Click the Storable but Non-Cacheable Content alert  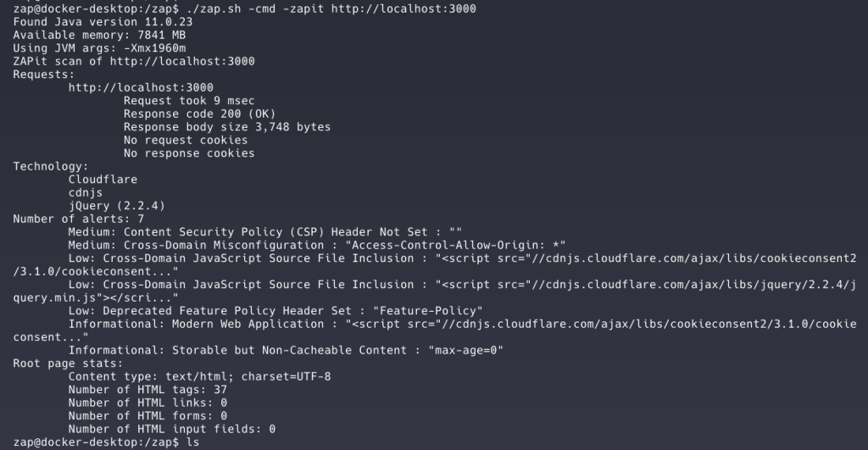point(287,350)
